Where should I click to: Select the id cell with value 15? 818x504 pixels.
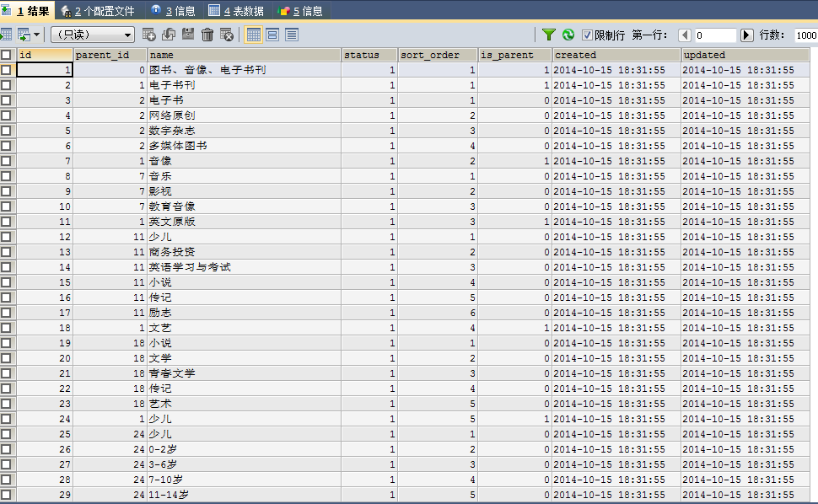(x=45, y=282)
